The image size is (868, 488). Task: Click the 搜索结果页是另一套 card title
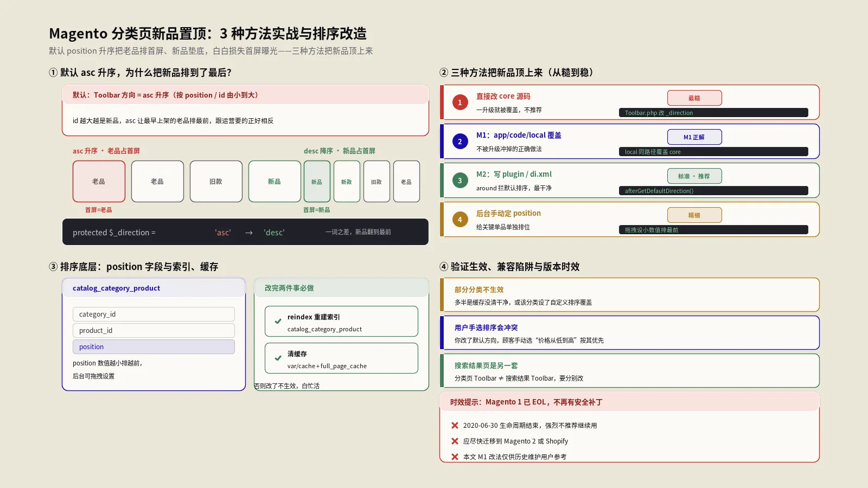486,365
